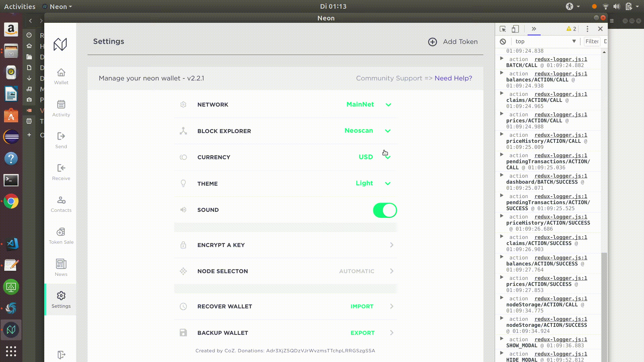Close the DevTools panel
The width and height of the screenshot is (644, 362).
click(600, 29)
